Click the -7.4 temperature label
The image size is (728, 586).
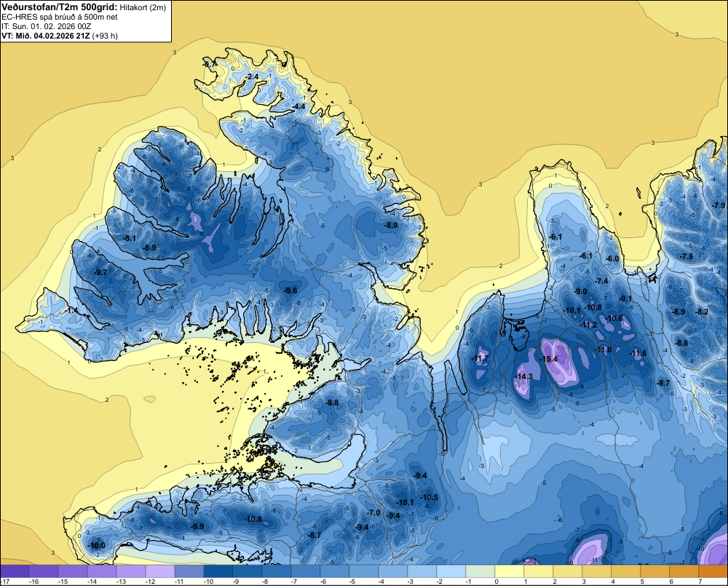[601, 281]
